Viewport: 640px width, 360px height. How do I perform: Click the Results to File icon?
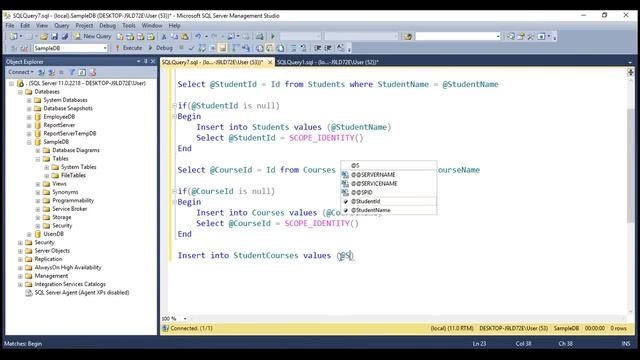tap(281, 48)
